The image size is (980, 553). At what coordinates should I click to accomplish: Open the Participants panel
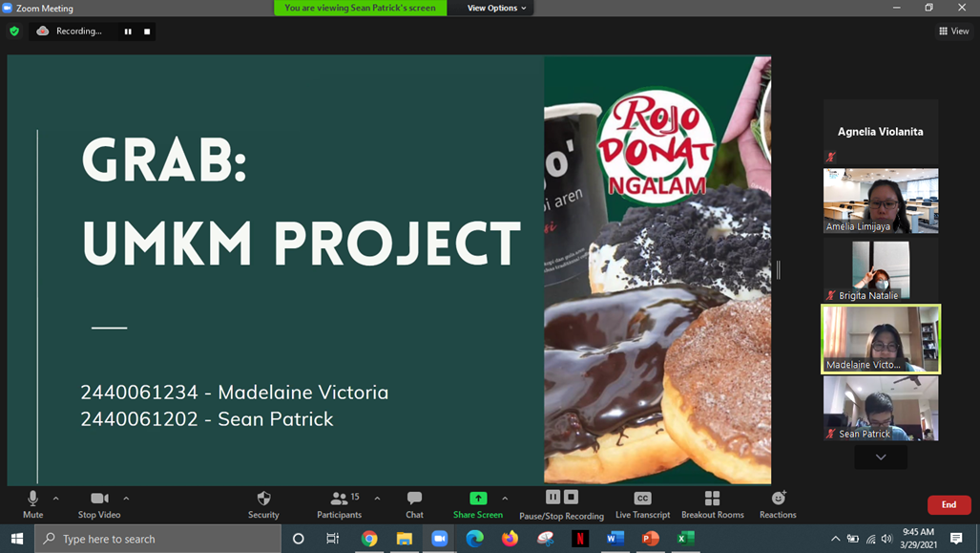pos(339,499)
